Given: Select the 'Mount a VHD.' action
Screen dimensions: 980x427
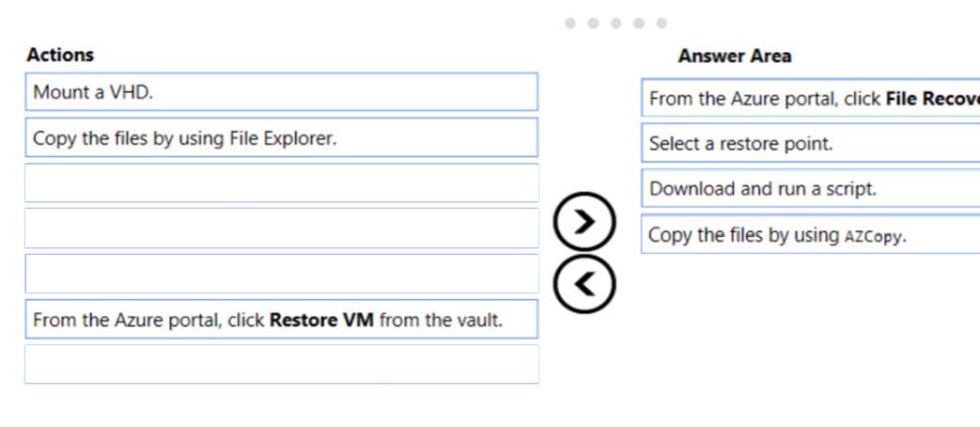Looking at the screenshot, I should coord(281,92).
